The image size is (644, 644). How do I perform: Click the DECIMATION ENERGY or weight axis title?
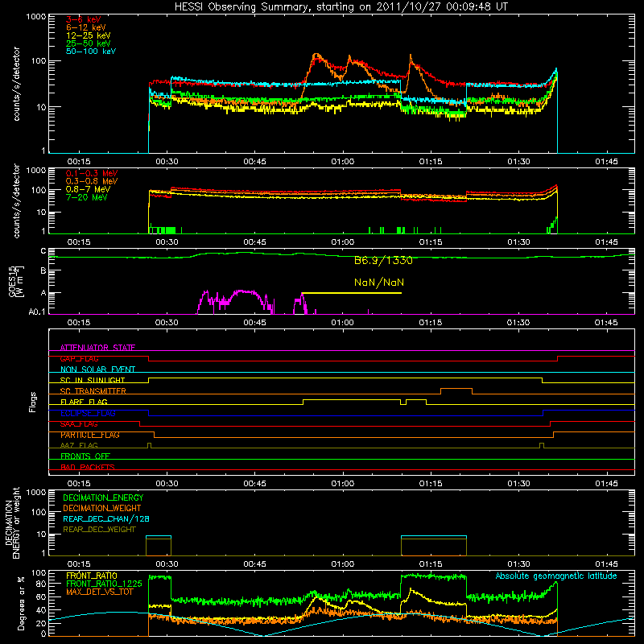(12, 522)
